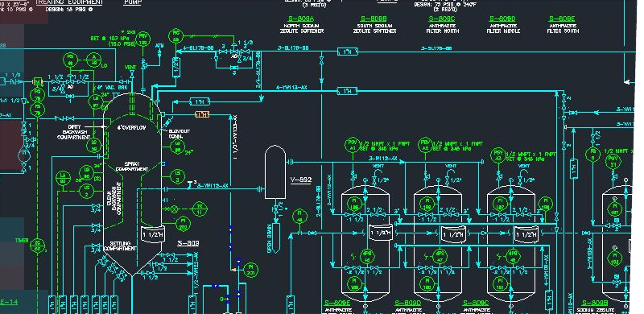644x314 pixels.
Task: Pick the PI 202 gauge on S-809
Action: [184, 224]
